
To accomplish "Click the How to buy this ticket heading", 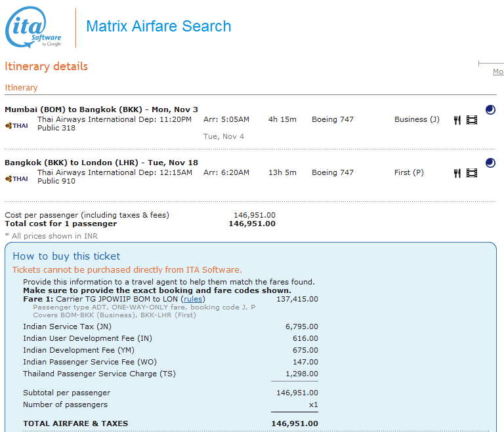I will [66, 256].
